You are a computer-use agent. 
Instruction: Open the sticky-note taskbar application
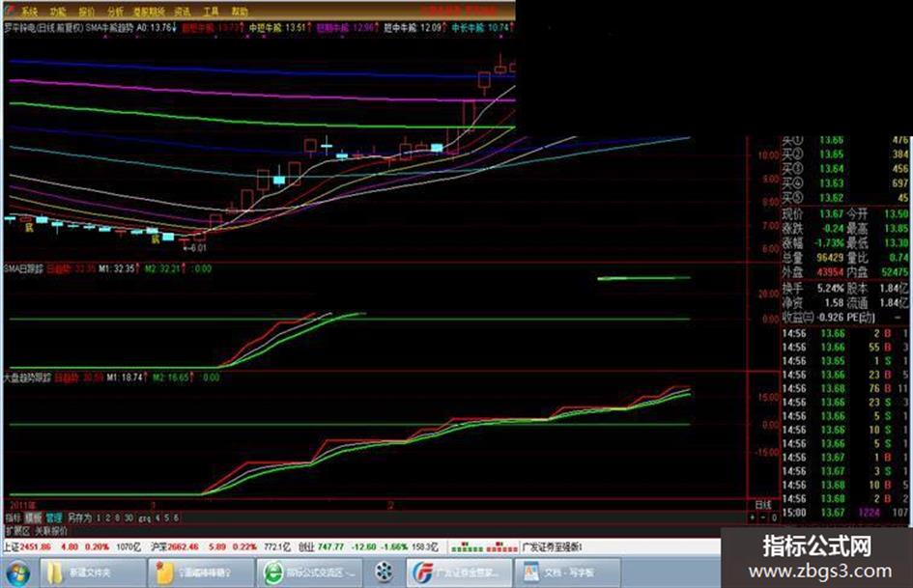pos(201,573)
